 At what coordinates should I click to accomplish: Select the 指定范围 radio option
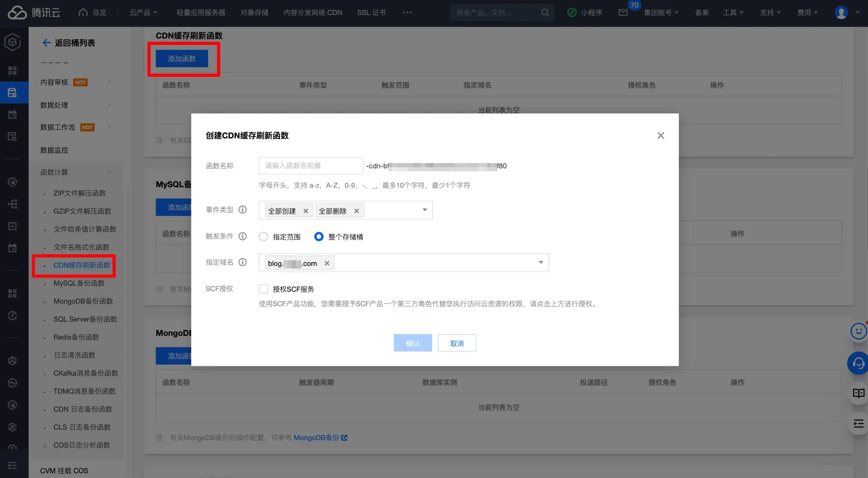coord(263,237)
